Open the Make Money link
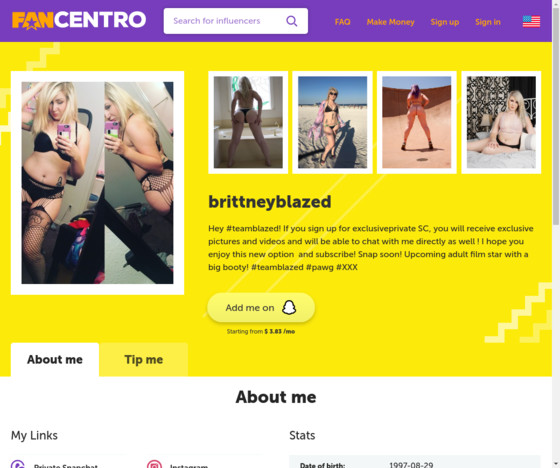The image size is (560, 468). pyautogui.click(x=390, y=22)
